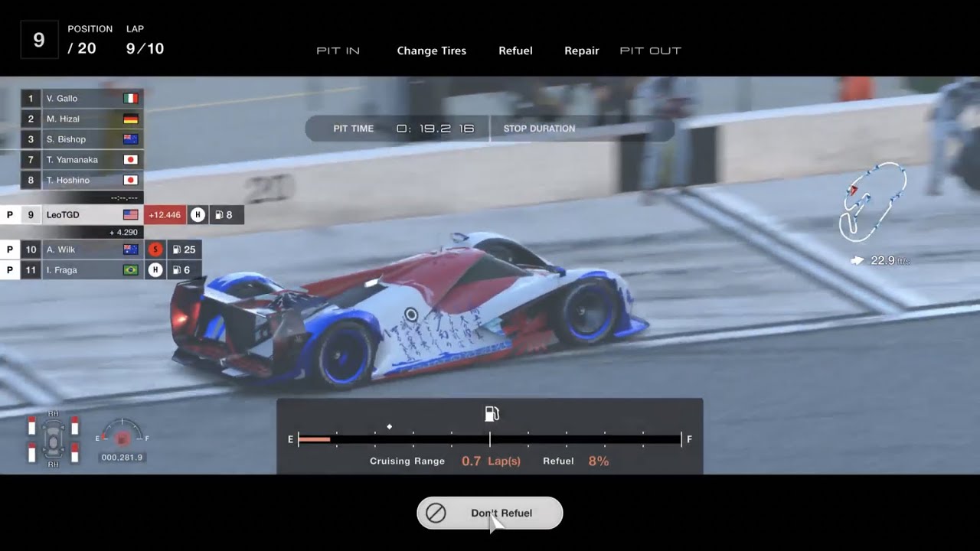Image resolution: width=980 pixels, height=551 pixels.
Task: Click the Cruising Range 0.7 Lap(s) value
Action: click(491, 461)
